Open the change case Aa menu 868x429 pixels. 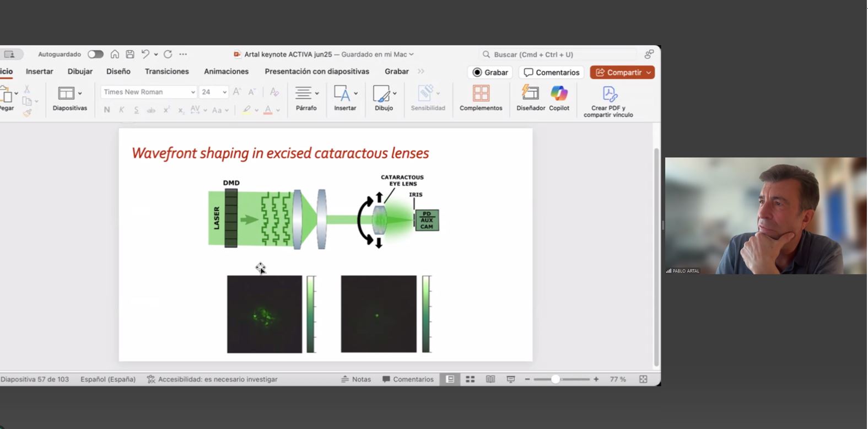click(217, 110)
